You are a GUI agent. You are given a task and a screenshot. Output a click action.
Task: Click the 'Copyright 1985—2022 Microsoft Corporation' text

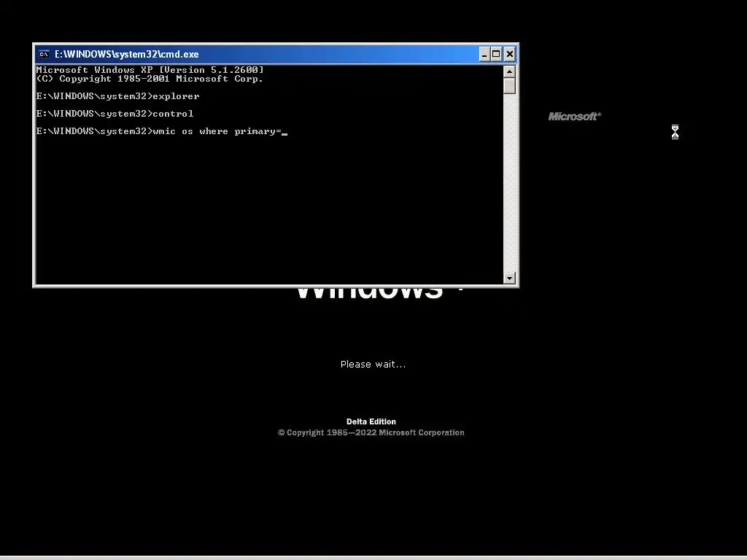pos(371,433)
